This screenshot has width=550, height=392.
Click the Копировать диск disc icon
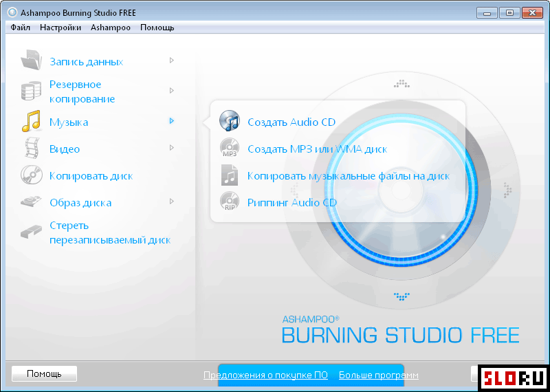point(32,175)
